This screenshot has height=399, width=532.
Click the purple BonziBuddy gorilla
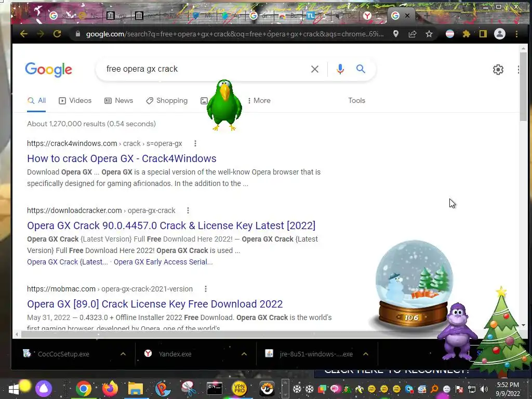pos(457,331)
